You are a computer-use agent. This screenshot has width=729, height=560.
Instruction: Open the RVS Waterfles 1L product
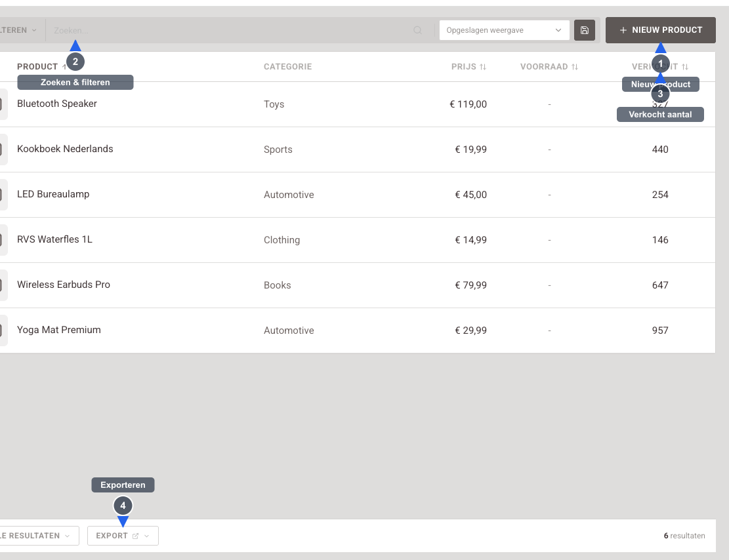[55, 239]
